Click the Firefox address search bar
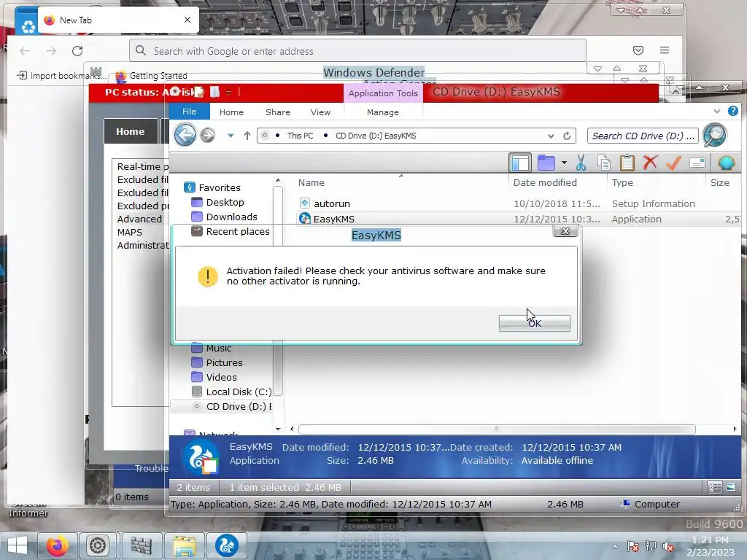The width and height of the screenshot is (747, 560). 357,50
